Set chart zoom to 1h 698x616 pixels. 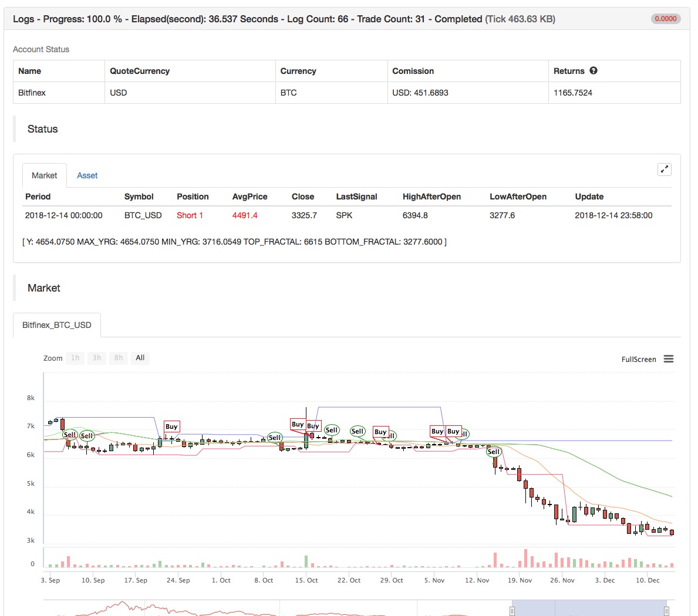tap(75, 358)
